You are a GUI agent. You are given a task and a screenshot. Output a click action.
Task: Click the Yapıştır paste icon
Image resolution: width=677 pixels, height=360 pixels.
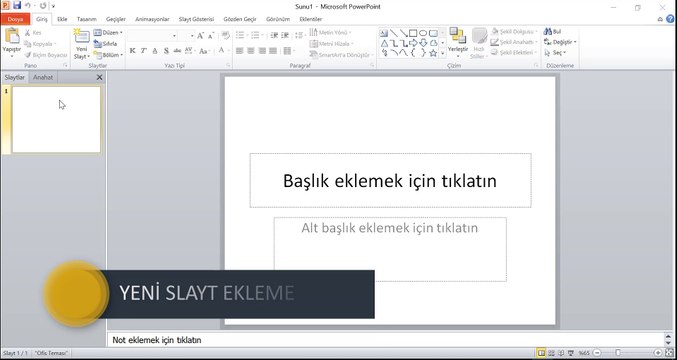(x=12, y=36)
